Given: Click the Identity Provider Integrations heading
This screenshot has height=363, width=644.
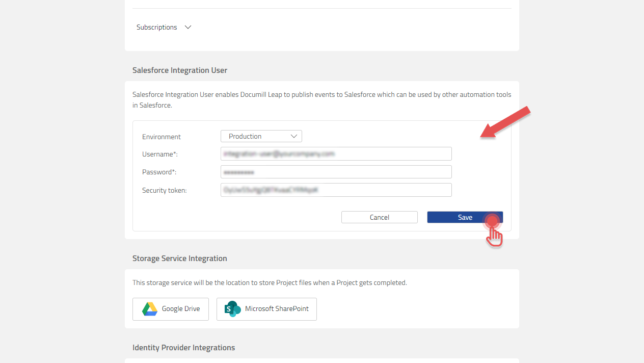Looking at the screenshot, I should [183, 347].
